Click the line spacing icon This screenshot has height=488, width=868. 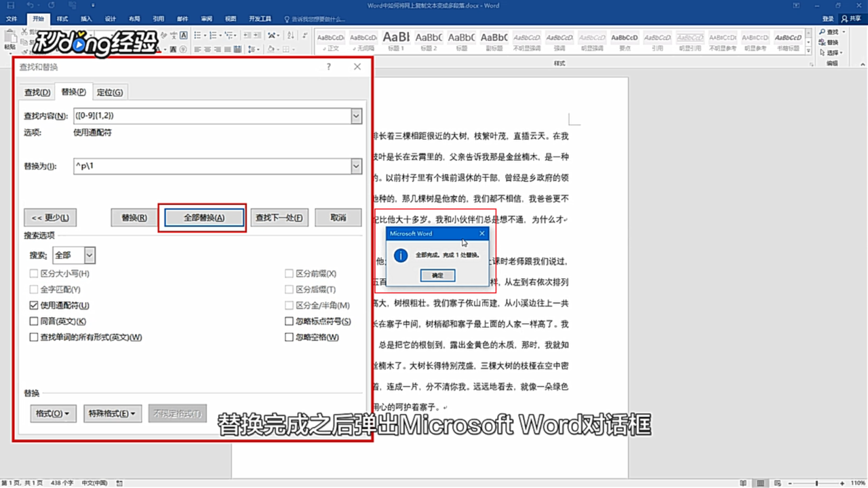pos(252,49)
